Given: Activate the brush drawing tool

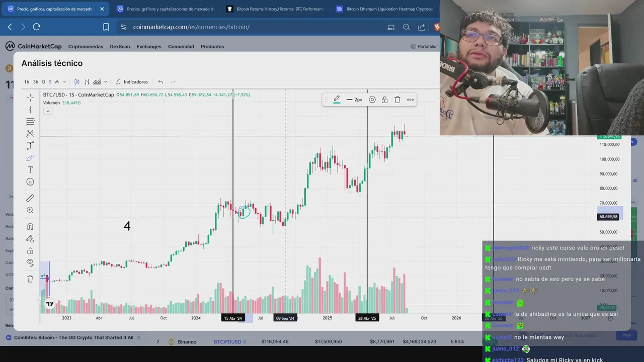Looking at the screenshot, I should point(30,158).
